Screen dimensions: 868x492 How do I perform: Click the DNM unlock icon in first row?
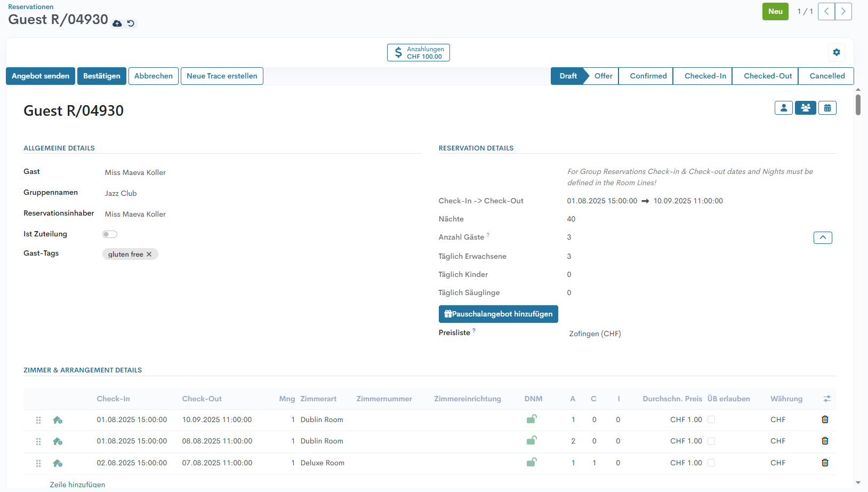(531, 419)
